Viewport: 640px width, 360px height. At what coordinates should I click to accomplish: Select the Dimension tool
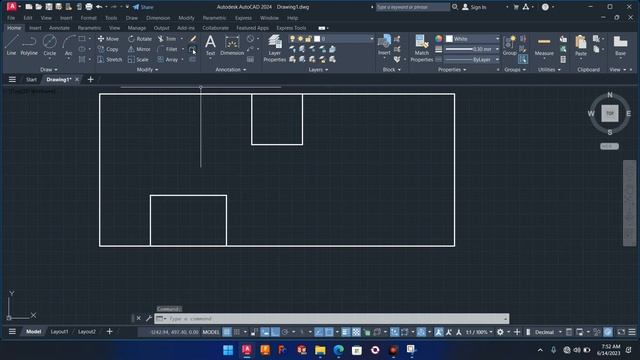pyautogui.click(x=232, y=45)
